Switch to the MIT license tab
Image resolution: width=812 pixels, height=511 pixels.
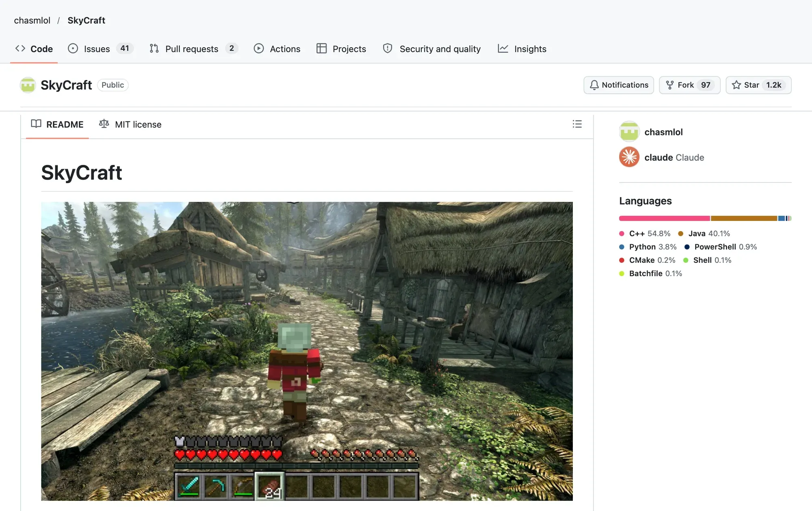click(x=130, y=124)
